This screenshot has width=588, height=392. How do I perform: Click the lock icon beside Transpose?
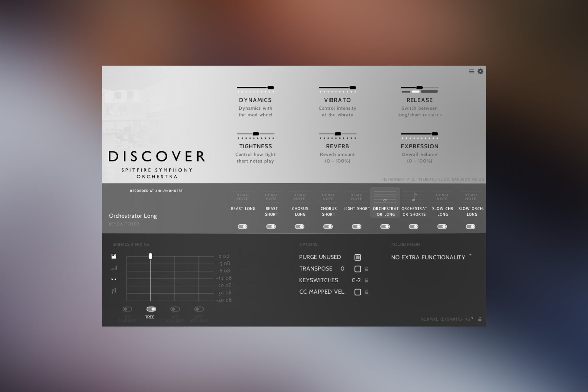tap(367, 269)
